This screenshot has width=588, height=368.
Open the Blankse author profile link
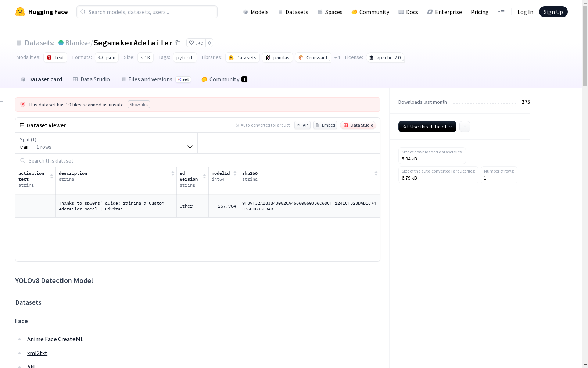[78, 43]
